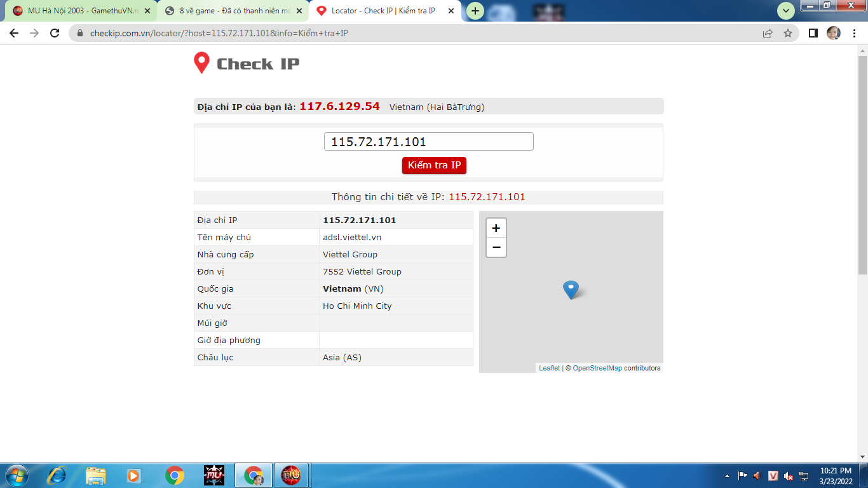The height and width of the screenshot is (488, 868).
Task: Switch to the 8 về game tab
Action: point(233,11)
